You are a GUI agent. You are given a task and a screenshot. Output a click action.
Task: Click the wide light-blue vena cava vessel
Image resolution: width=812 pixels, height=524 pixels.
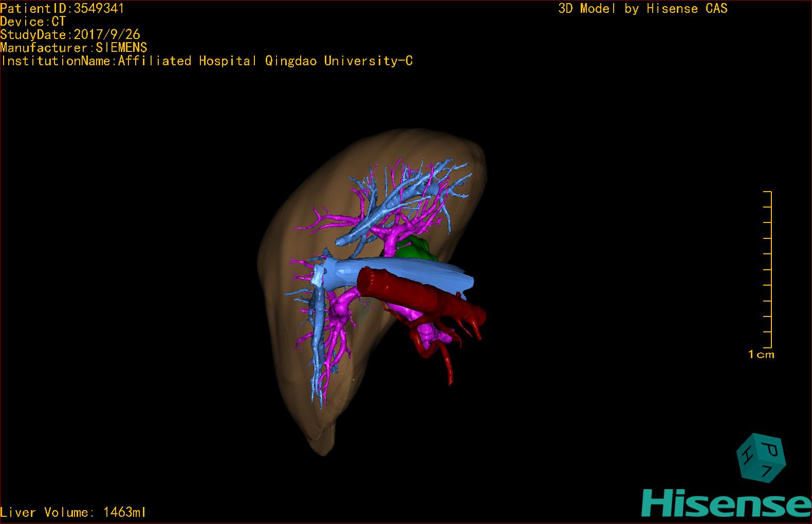(x=401, y=275)
